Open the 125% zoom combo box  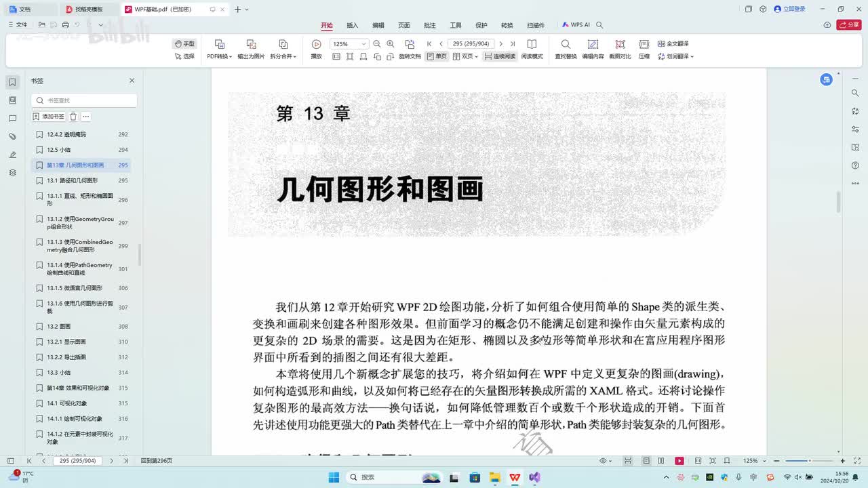click(x=349, y=44)
